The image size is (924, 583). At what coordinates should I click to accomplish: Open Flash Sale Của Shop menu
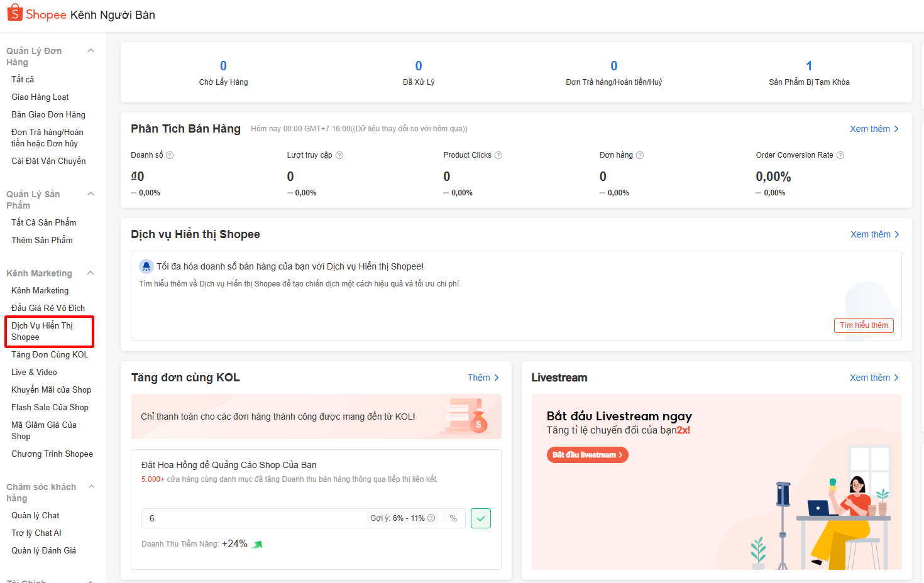point(50,407)
